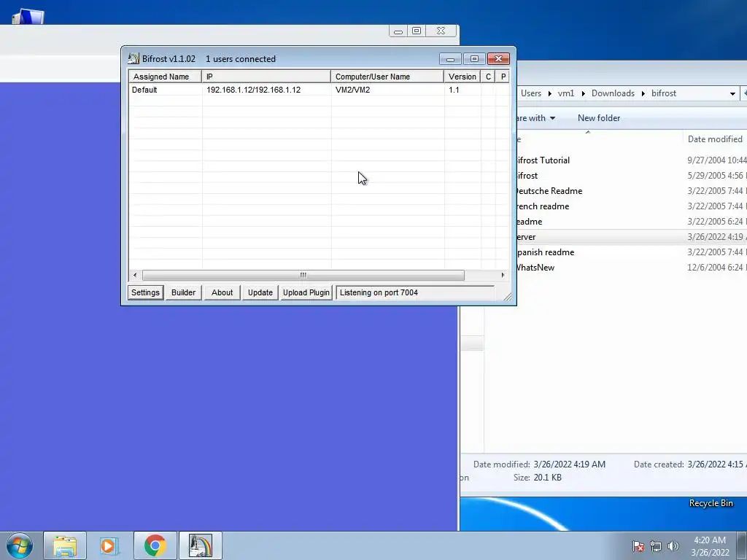Open Google Chrome from the taskbar
This screenshot has height=560, width=747.
click(x=155, y=545)
